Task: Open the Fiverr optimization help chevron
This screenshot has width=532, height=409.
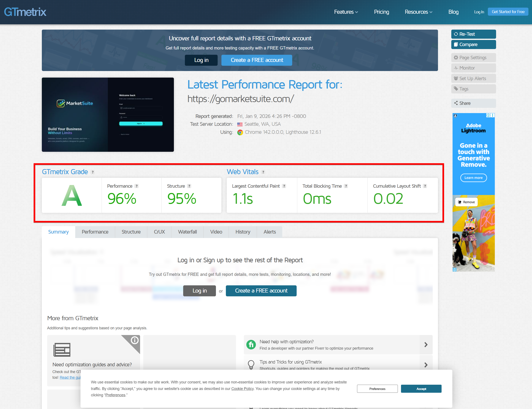Action: (426, 345)
